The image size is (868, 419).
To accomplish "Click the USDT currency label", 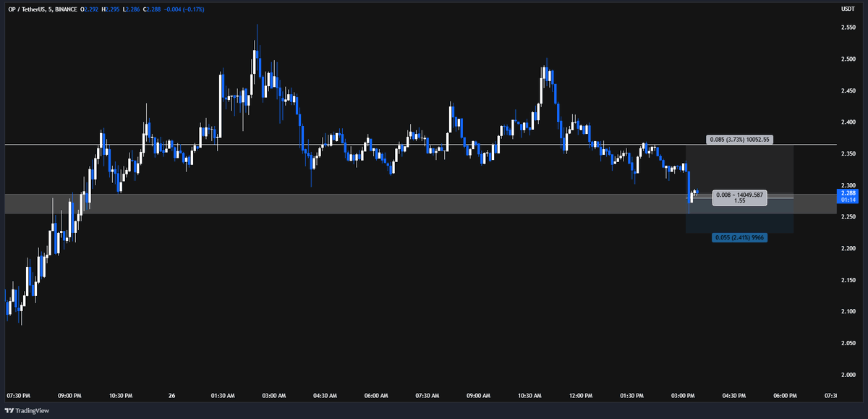I will point(848,9).
